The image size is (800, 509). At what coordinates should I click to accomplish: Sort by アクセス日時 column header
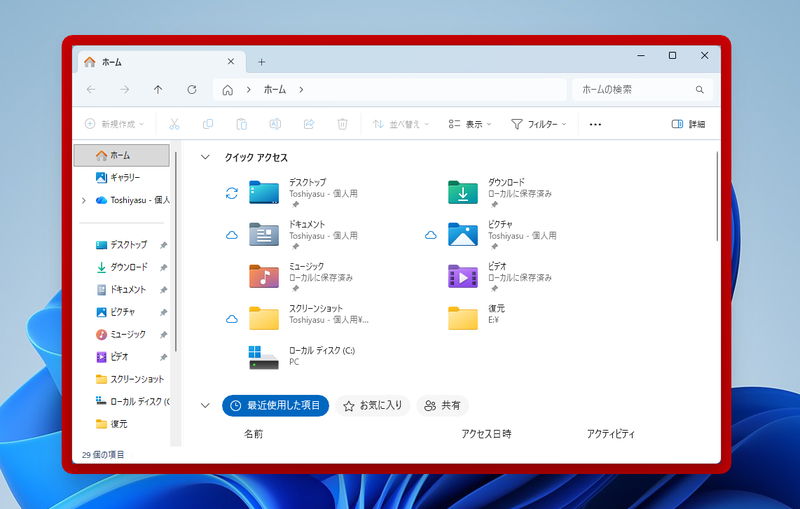tap(486, 434)
